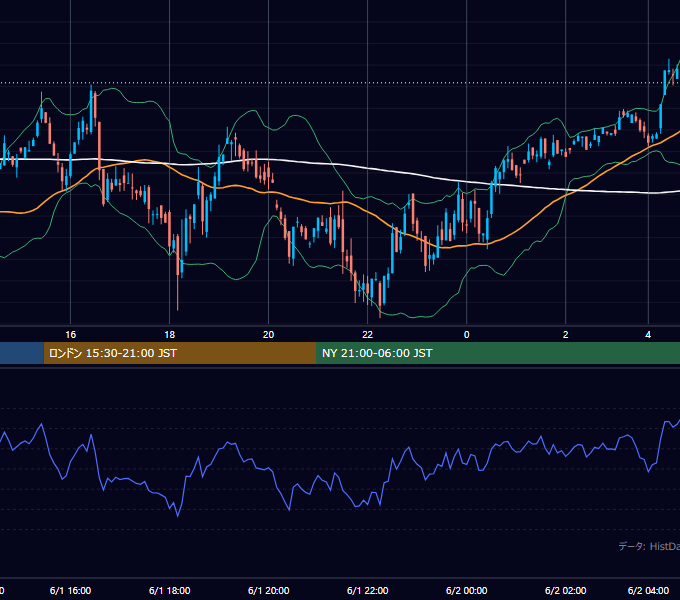The image size is (680, 600).
Task: Click the '16' hour label on price chart
Action: [70, 335]
